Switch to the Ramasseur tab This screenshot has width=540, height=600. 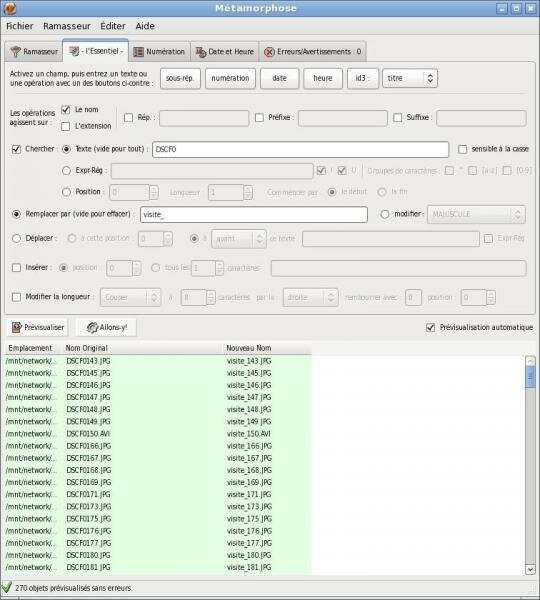[x=34, y=52]
